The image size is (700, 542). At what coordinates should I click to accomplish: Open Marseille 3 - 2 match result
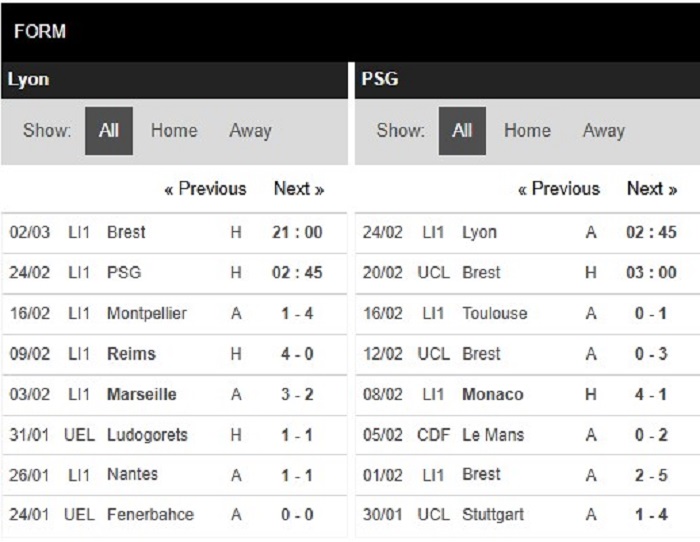point(174,395)
